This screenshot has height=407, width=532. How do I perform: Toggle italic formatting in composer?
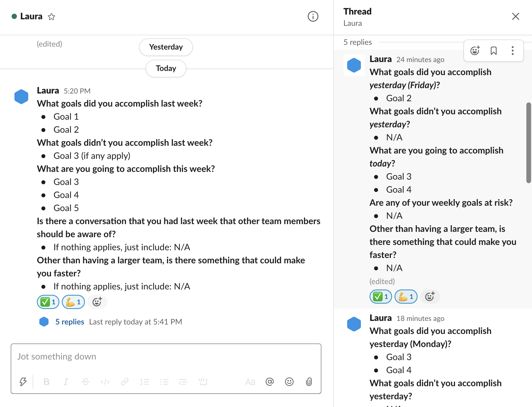click(x=66, y=382)
